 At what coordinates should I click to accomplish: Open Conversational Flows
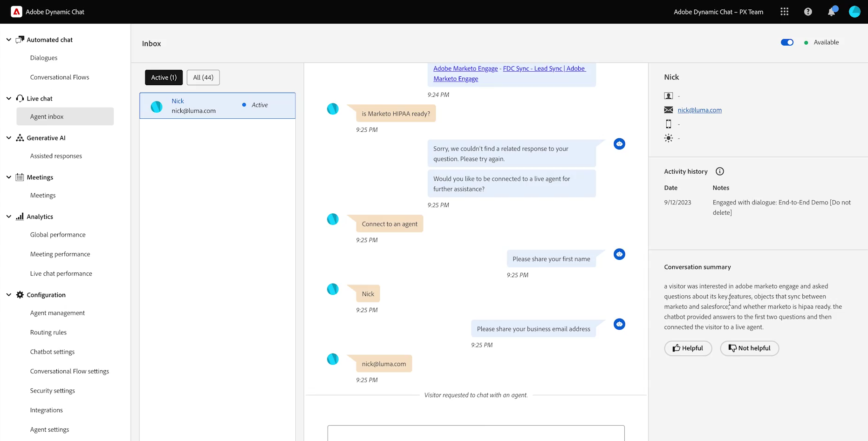60,77
